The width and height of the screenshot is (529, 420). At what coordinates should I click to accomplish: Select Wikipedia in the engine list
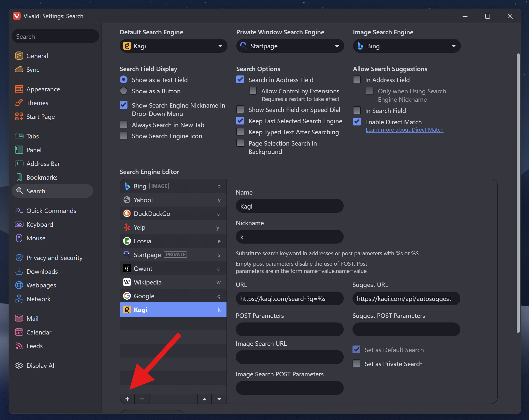(x=173, y=282)
